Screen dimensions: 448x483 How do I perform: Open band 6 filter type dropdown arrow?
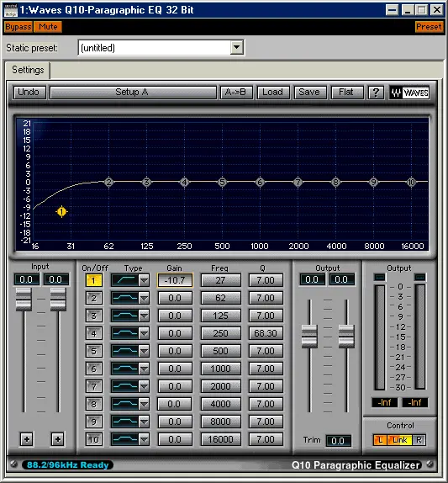tap(144, 369)
